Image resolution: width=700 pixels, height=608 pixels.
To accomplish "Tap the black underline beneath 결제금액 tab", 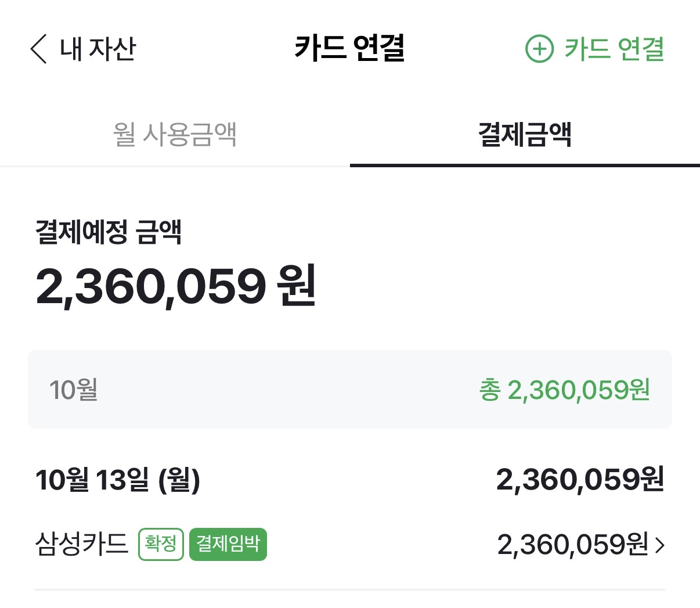I will (525, 166).
